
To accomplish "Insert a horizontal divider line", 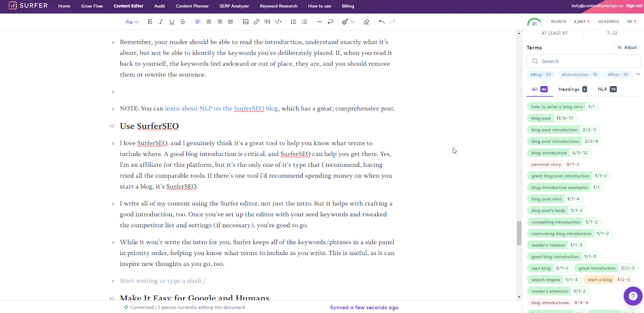I will point(320,22).
